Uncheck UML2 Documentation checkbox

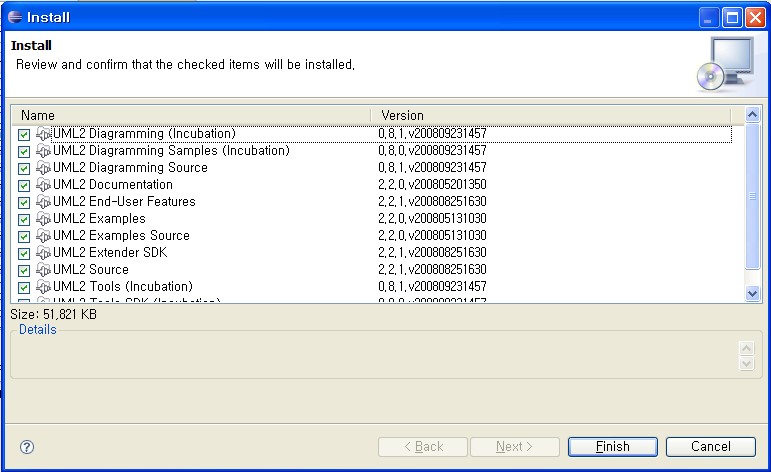[24, 185]
